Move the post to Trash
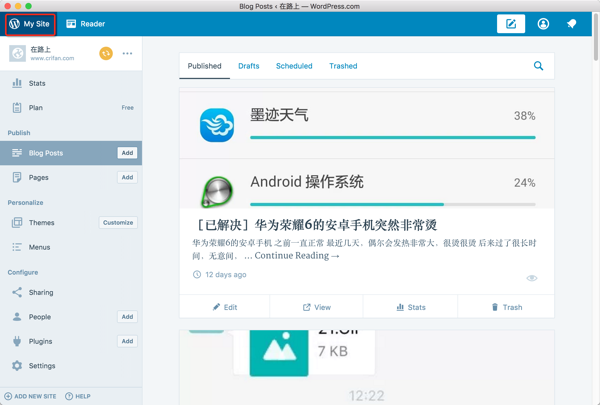Viewport: 600px width, 405px height. 506,307
